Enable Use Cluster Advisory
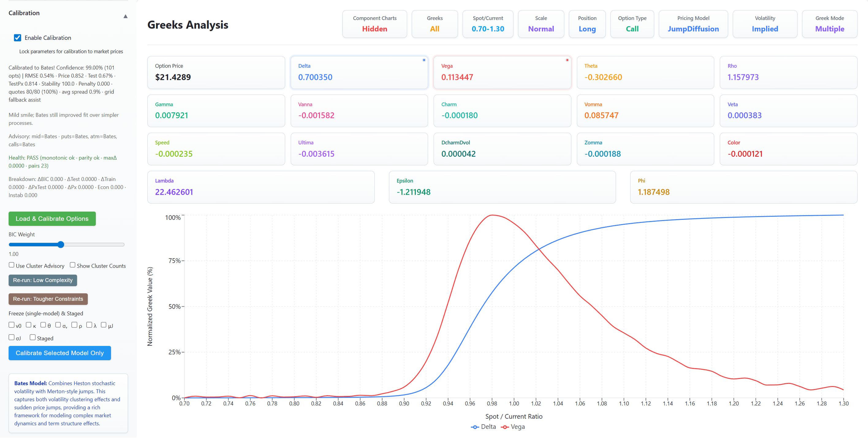 tap(11, 265)
